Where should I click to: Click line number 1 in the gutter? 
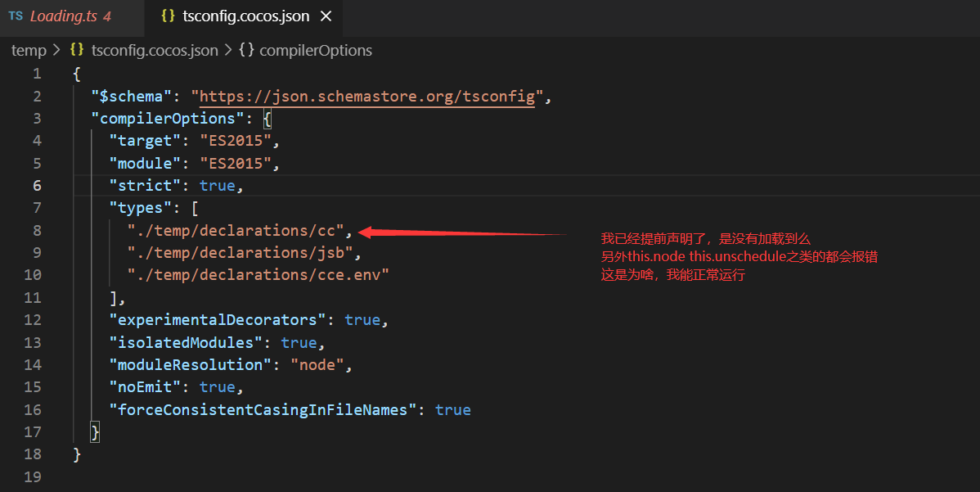tap(37, 74)
